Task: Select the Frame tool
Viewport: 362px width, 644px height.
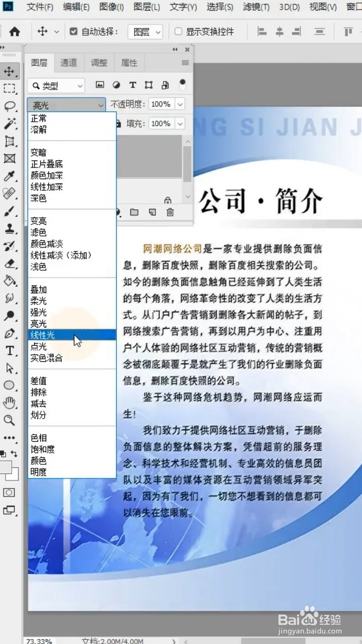Action: tap(9, 159)
